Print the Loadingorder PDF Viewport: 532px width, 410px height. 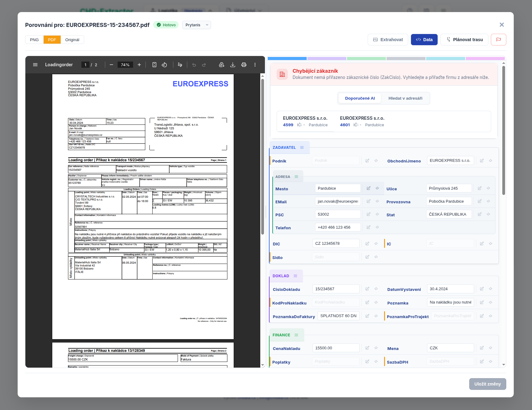[x=244, y=65]
